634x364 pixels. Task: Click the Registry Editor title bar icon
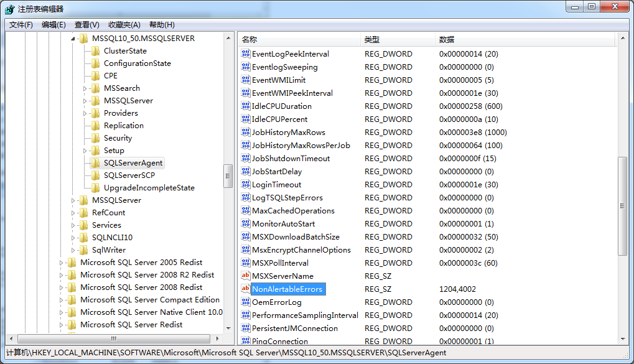(9, 9)
